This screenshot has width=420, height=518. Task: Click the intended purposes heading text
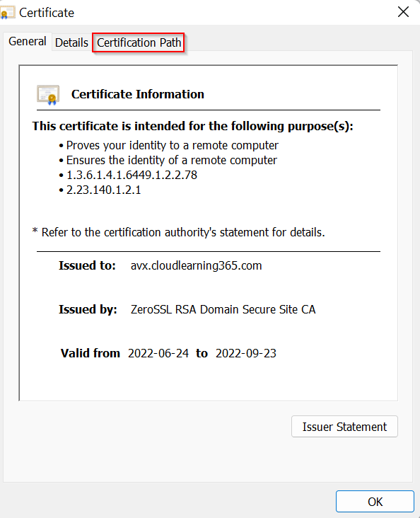click(193, 126)
